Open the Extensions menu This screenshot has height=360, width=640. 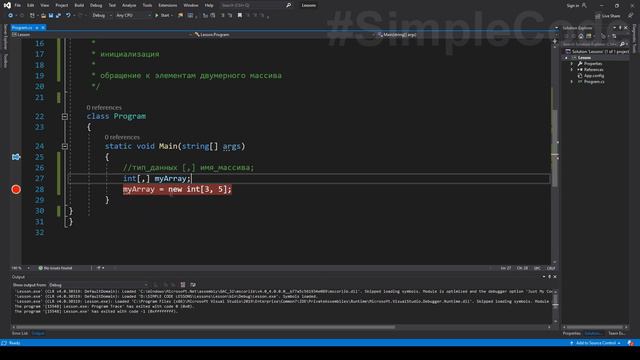pos(168,5)
